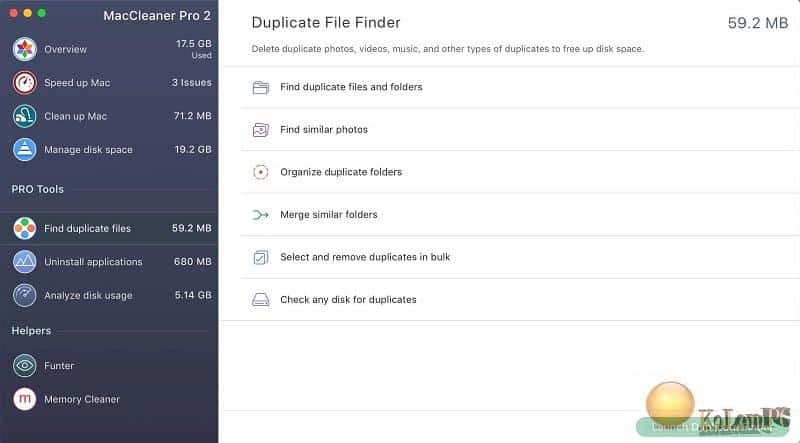
Task: Click the checkbox icon beside Select and remove duplicates
Action: pos(261,257)
